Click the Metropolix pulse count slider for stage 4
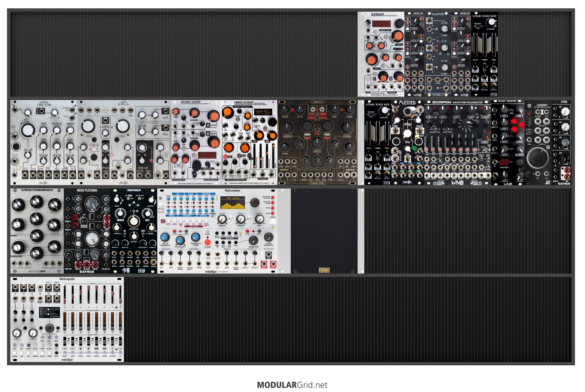 coord(88,321)
